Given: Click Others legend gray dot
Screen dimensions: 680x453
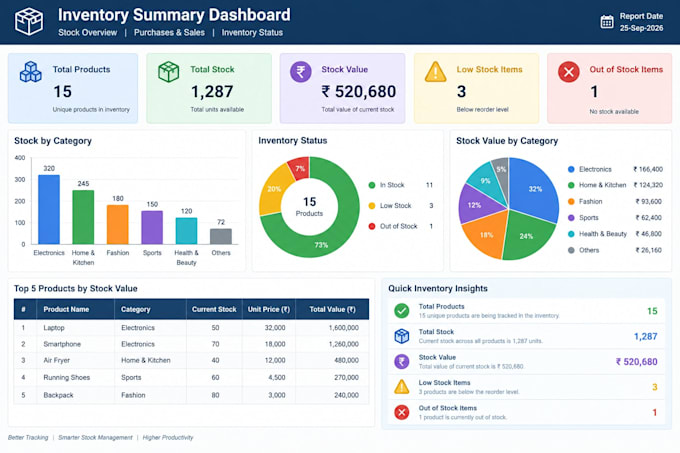Looking at the screenshot, I should tap(571, 250).
